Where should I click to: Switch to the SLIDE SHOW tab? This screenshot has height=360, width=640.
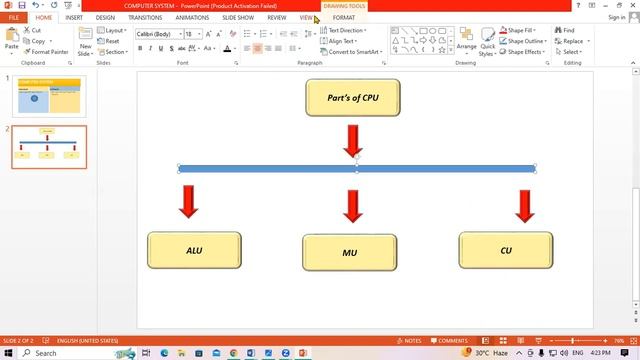[x=238, y=18]
